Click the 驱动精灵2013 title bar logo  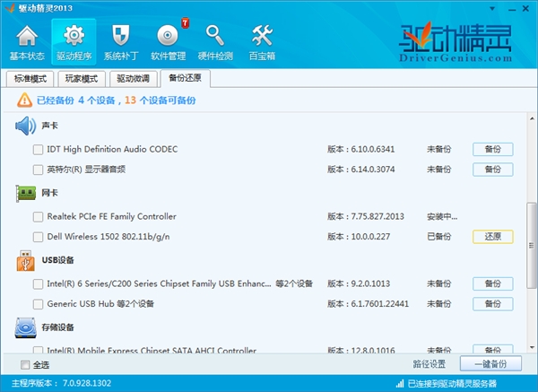coord(10,8)
